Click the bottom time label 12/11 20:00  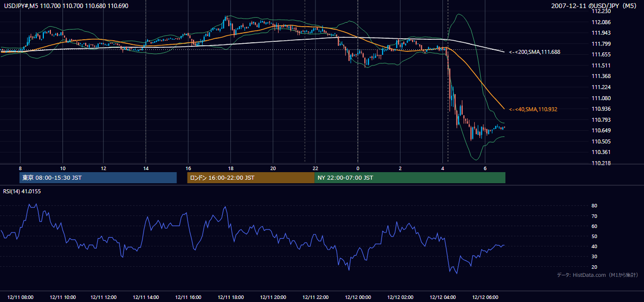[x=273, y=297]
